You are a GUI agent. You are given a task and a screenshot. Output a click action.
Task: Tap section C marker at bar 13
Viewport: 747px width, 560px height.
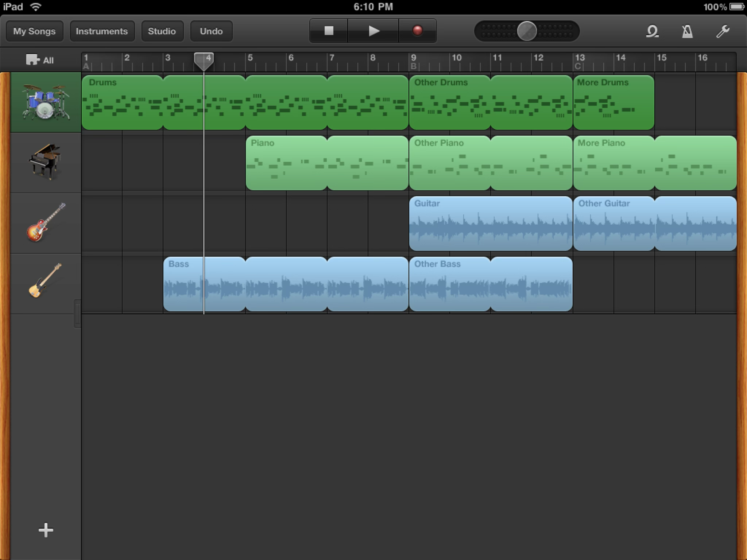point(577,66)
